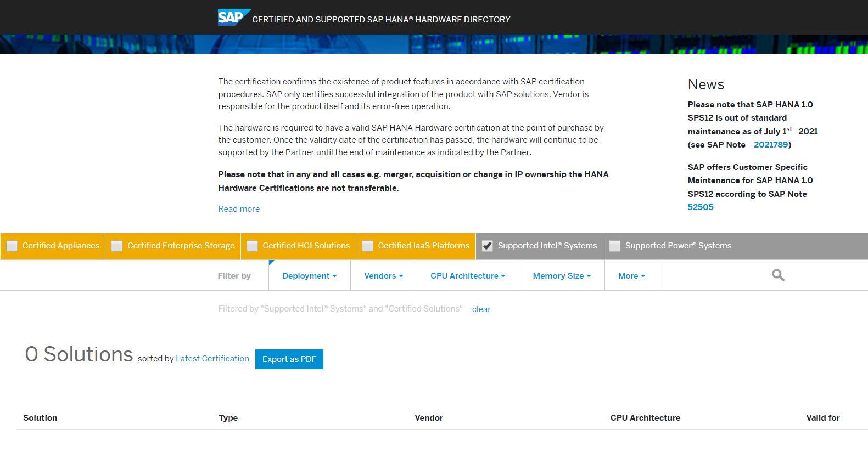This screenshot has height=464, width=868.
Task: Select the Certified IaaS Platforms checkbox
Action: [368, 246]
